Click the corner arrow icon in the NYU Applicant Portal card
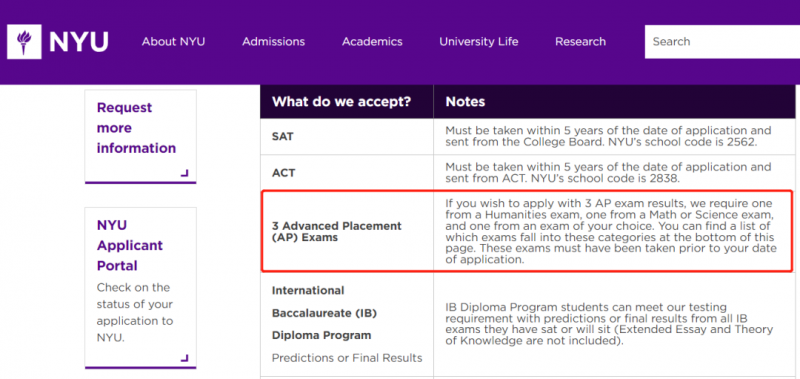Screen dimensions: 800x379 pyautogui.click(x=184, y=358)
